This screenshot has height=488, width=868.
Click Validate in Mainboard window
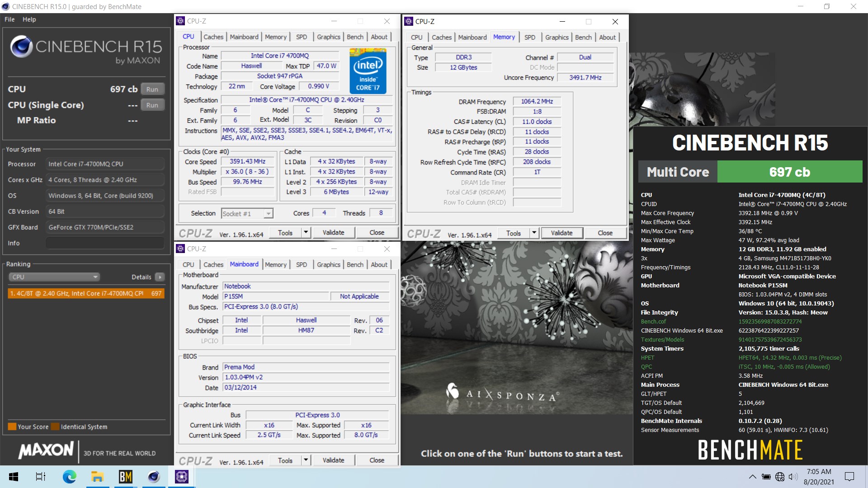pos(334,460)
